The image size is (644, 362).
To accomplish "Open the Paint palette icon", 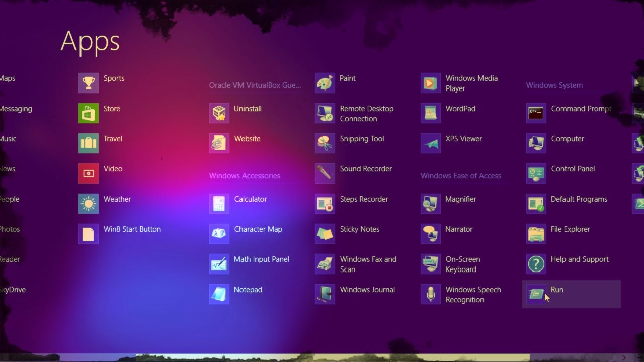I will [x=325, y=83].
